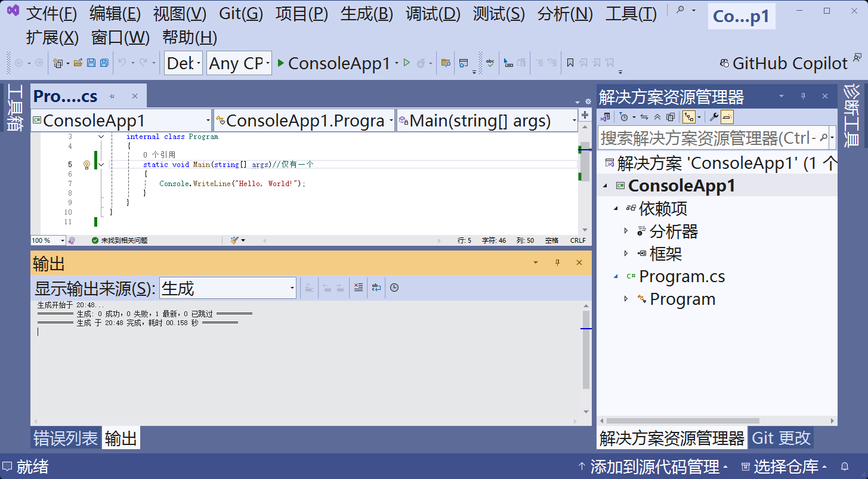868x479 pixels.
Task: Expand the 分析器 node in Solution Explorer
Action: [626, 231]
